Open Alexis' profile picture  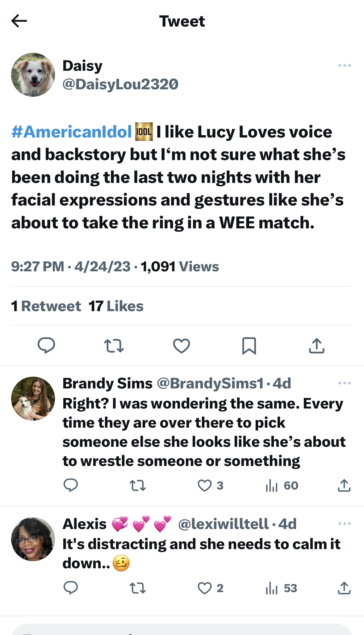pos(33,539)
